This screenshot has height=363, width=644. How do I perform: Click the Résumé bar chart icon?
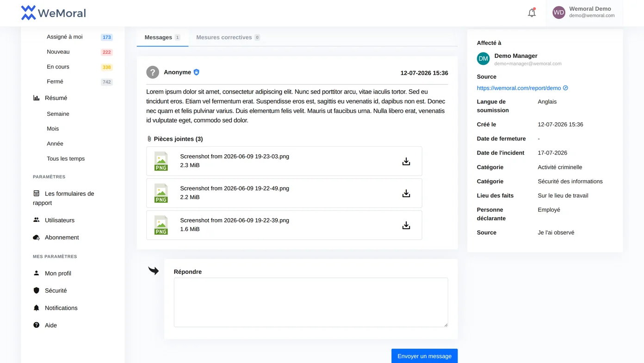[x=37, y=98]
